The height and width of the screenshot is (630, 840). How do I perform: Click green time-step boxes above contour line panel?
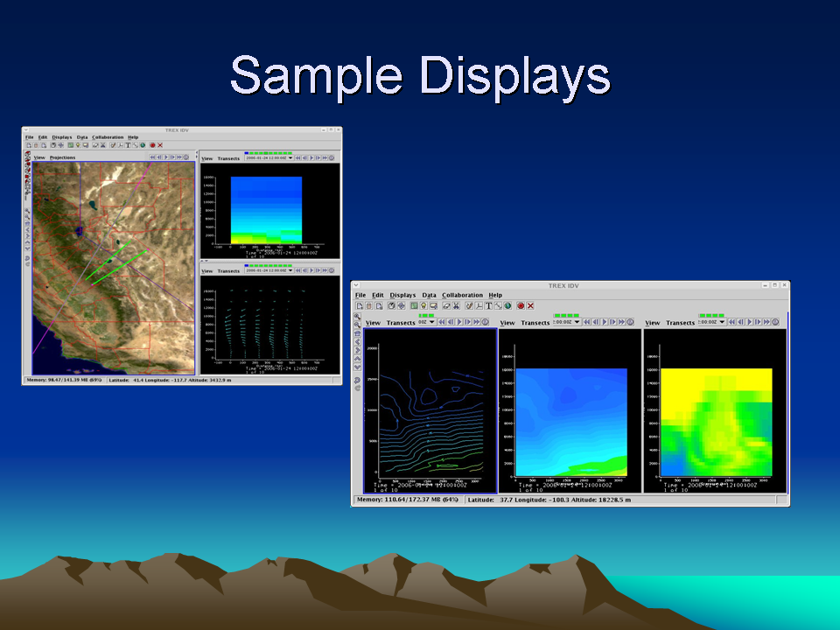point(427,316)
